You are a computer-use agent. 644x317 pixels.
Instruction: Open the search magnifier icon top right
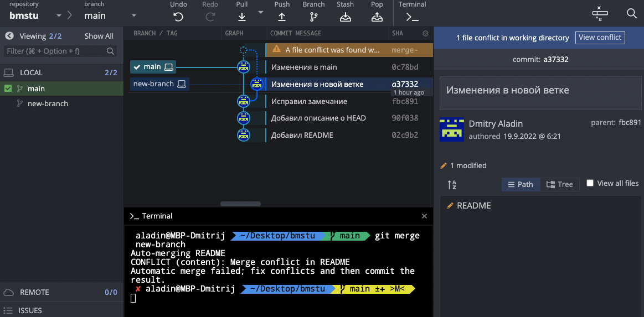(631, 14)
